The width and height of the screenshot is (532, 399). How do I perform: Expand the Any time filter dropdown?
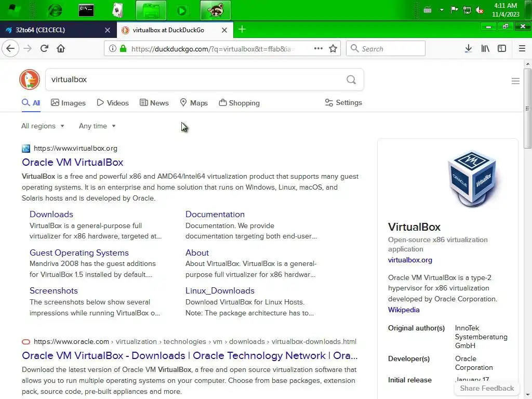[x=97, y=126]
